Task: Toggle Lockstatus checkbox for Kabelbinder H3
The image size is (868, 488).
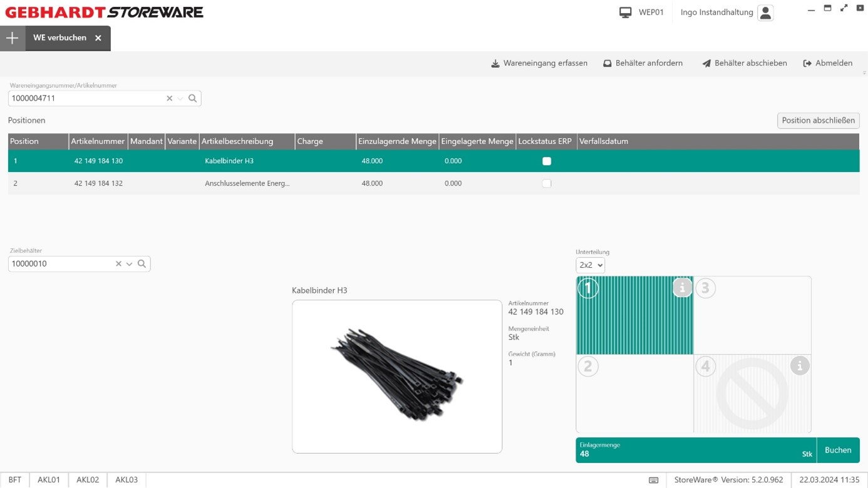Action: tap(547, 161)
